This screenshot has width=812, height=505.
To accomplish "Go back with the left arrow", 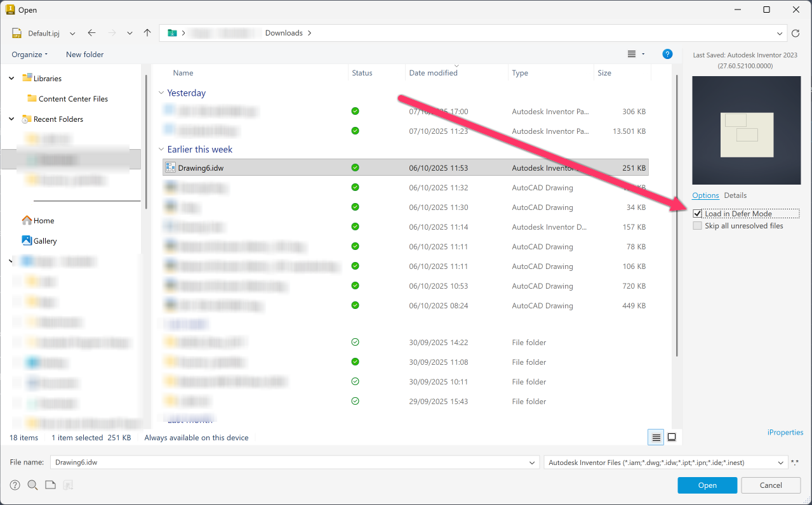I will pos(91,33).
